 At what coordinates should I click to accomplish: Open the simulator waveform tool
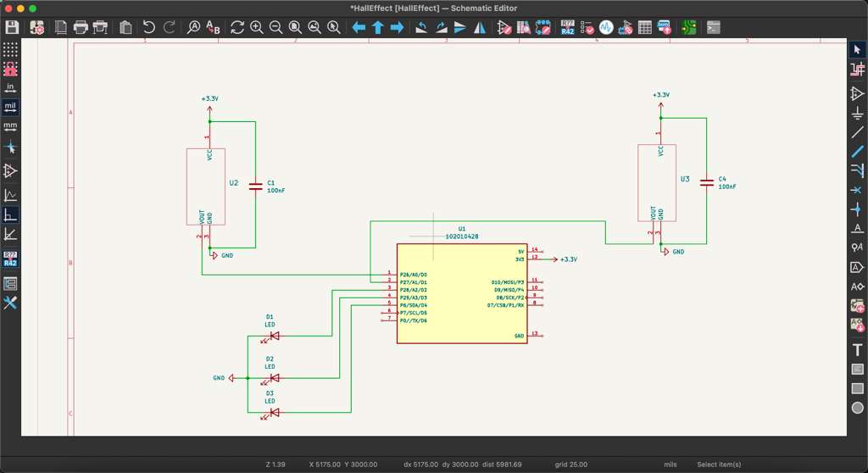tap(606, 28)
